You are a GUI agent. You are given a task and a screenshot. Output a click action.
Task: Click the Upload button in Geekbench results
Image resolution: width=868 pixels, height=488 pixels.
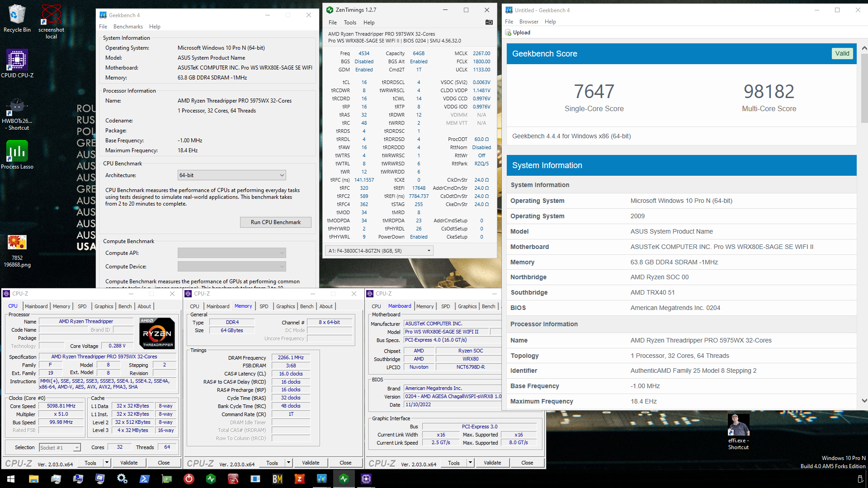(x=518, y=33)
